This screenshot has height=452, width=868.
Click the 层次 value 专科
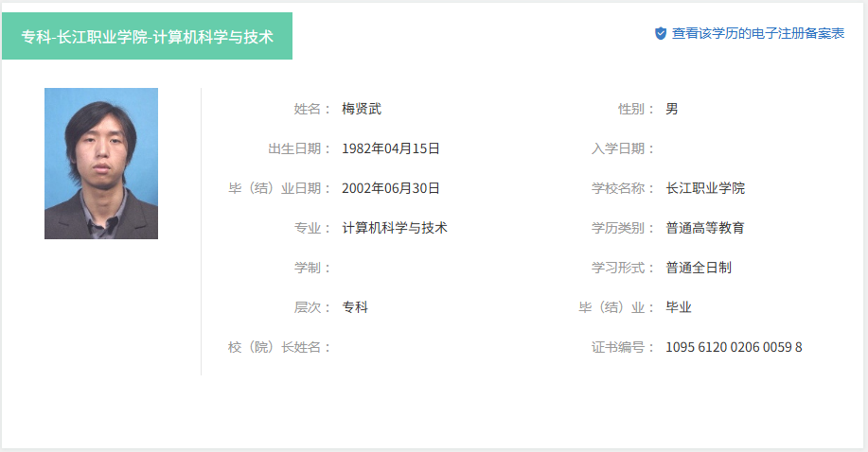pyautogui.click(x=355, y=307)
